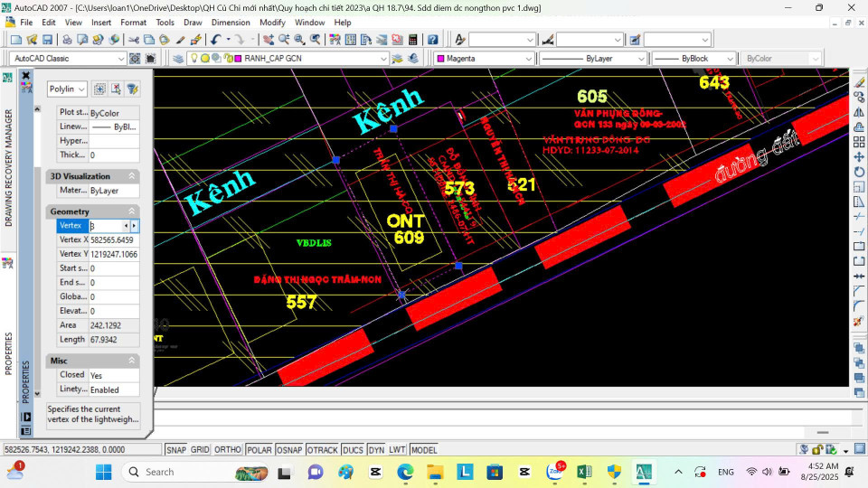The height and width of the screenshot is (488, 868).
Task: Toggle OTRACK in status bar
Action: (322, 450)
